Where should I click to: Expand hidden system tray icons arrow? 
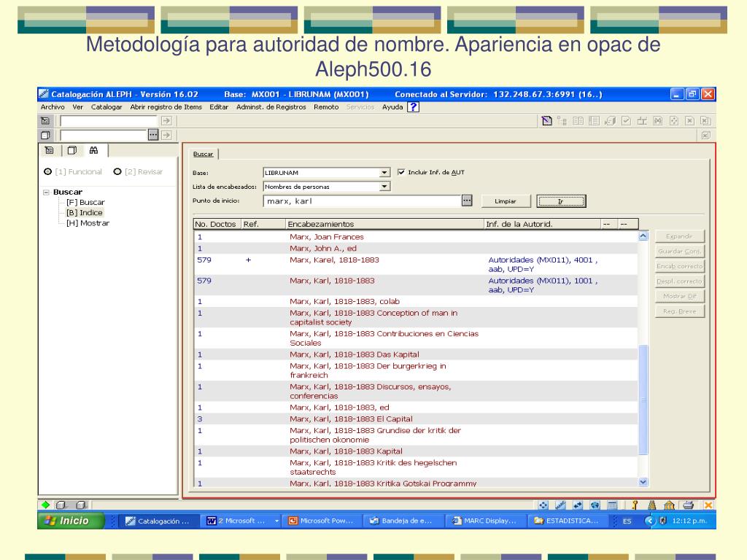tap(649, 521)
